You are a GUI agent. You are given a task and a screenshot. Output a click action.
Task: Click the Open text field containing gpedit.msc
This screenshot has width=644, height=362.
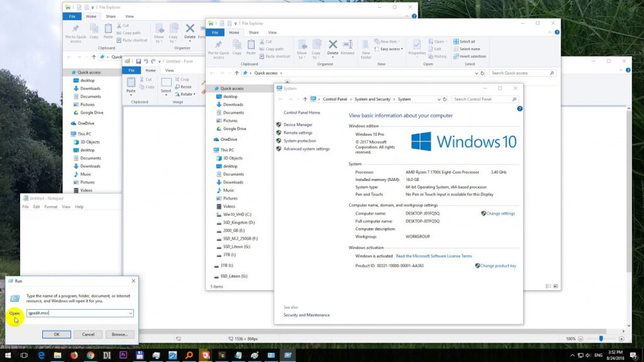coord(75,313)
